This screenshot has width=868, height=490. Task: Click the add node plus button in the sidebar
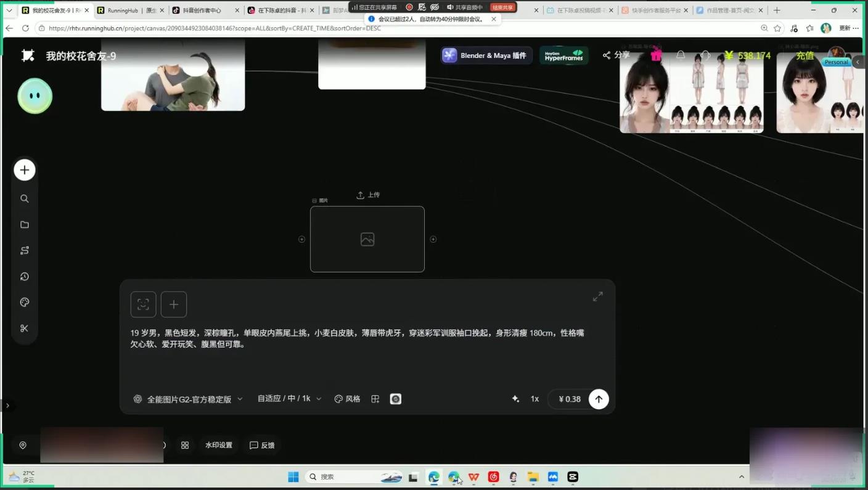(25, 170)
